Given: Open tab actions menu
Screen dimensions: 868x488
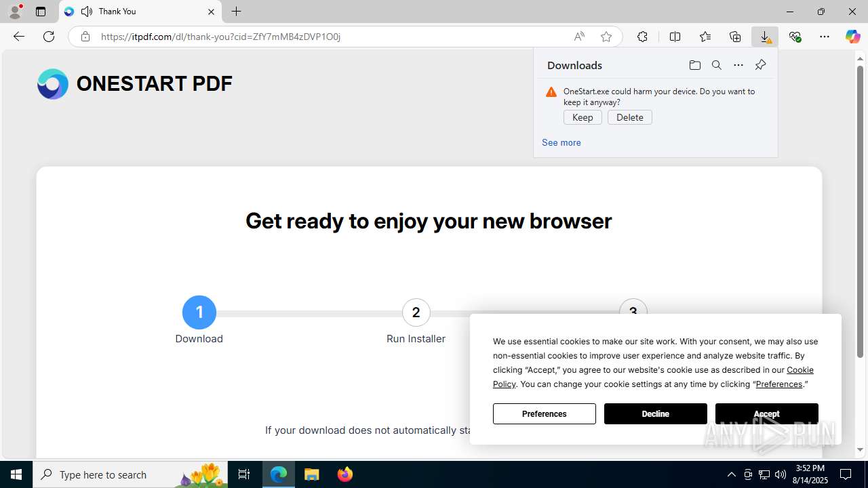Looking at the screenshot, I should [41, 12].
